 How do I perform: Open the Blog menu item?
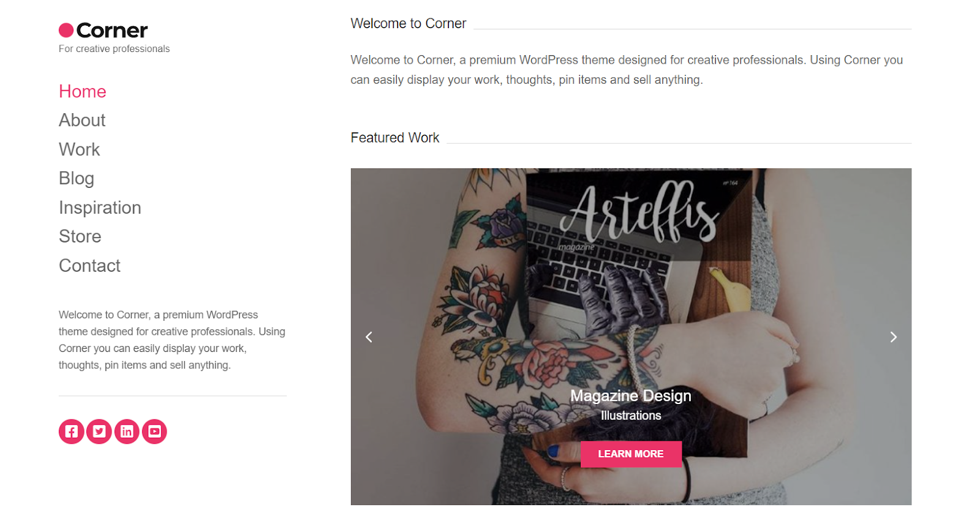pos(77,178)
